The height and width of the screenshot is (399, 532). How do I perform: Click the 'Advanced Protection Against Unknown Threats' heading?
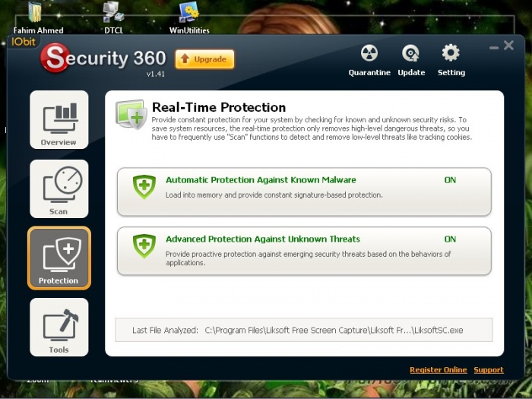(263, 239)
